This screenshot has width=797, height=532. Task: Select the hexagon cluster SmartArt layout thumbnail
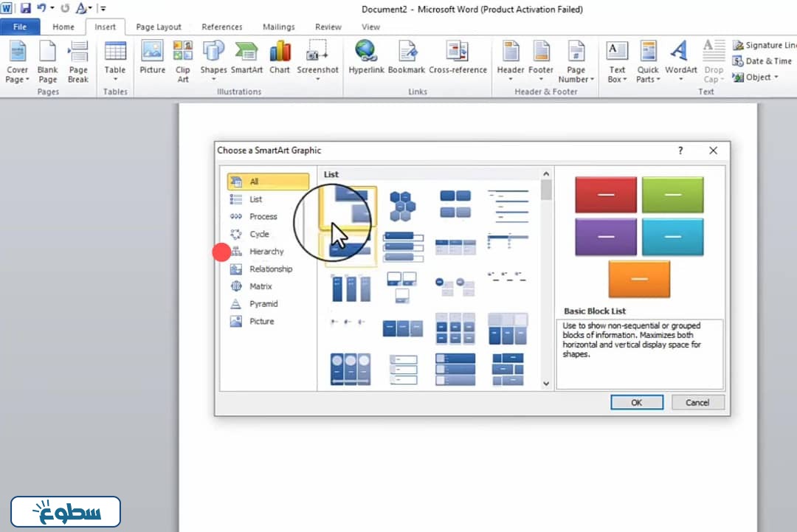(x=403, y=206)
